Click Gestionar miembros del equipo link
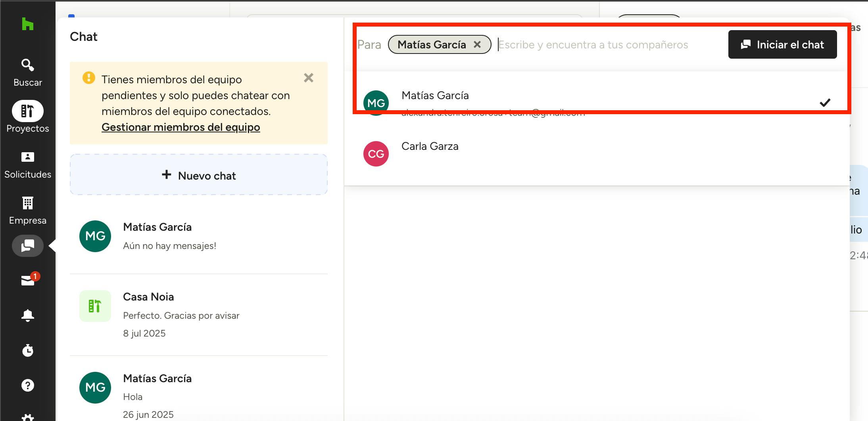 click(181, 127)
